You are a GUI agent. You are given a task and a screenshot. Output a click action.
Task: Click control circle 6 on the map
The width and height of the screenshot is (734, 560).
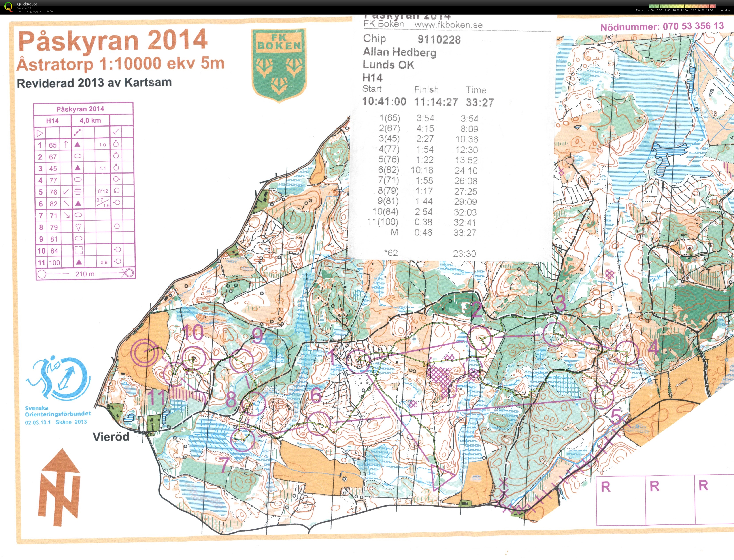click(x=319, y=423)
